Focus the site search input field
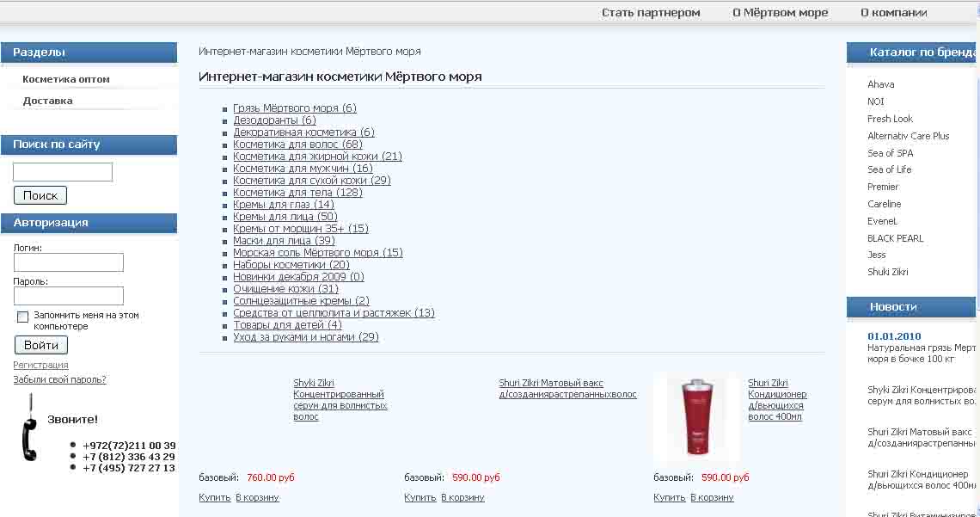Viewport: 980px width, 517px height. tap(63, 172)
